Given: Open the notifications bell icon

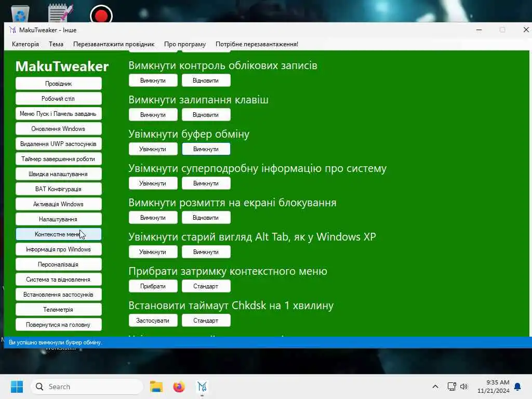Looking at the screenshot, I should tap(517, 387).
